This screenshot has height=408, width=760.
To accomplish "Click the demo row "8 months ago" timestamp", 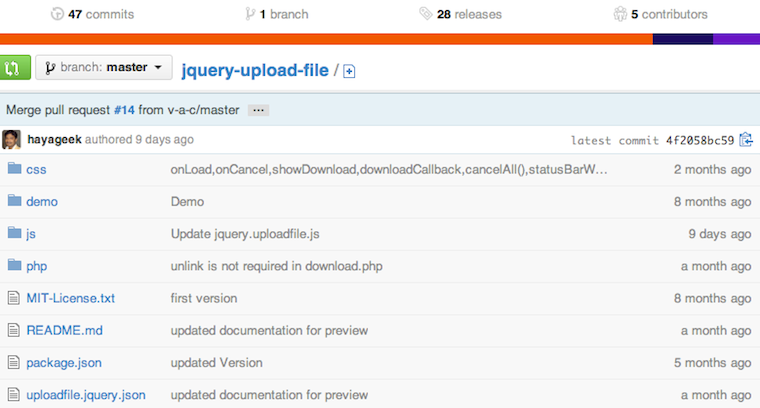I will click(712, 202).
